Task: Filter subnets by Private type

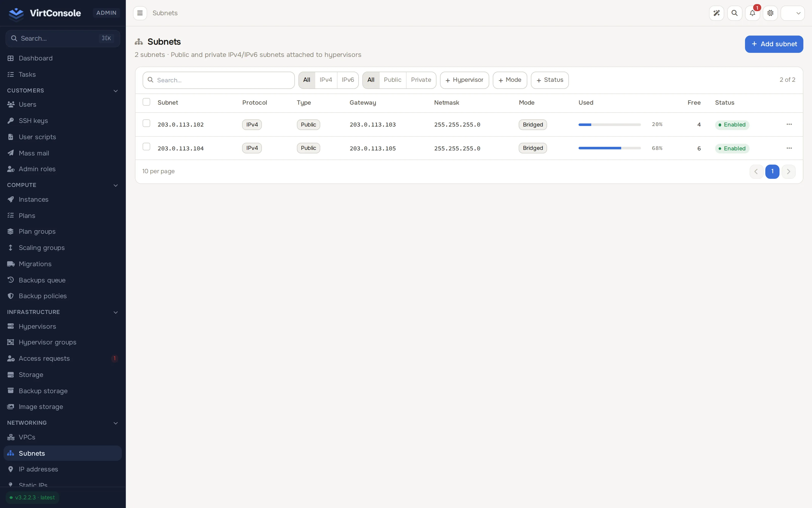Action: [x=421, y=80]
